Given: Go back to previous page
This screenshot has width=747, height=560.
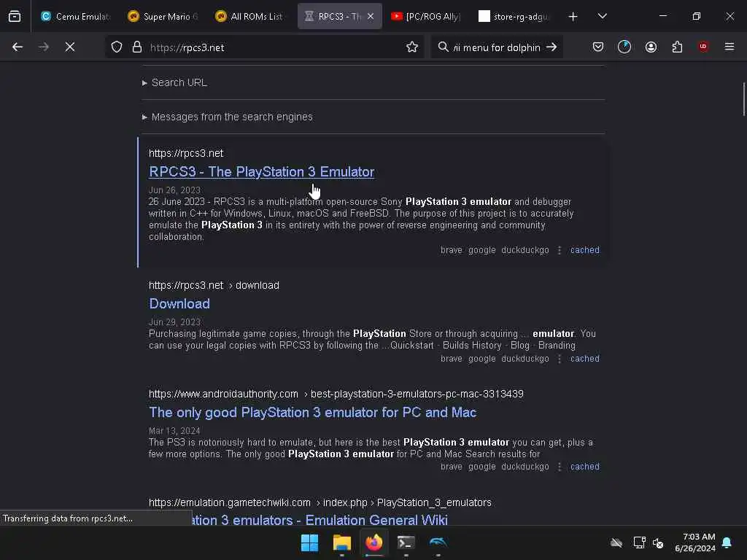Looking at the screenshot, I should tap(18, 47).
